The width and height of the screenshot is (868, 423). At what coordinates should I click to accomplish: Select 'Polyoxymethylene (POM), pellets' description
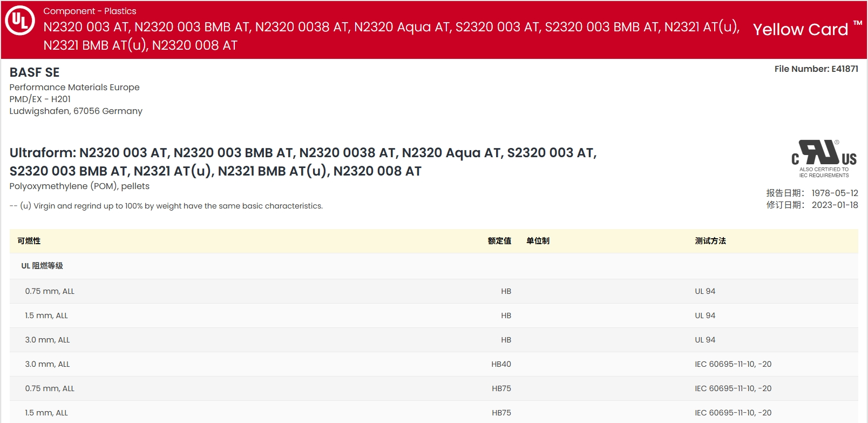pyautogui.click(x=79, y=186)
